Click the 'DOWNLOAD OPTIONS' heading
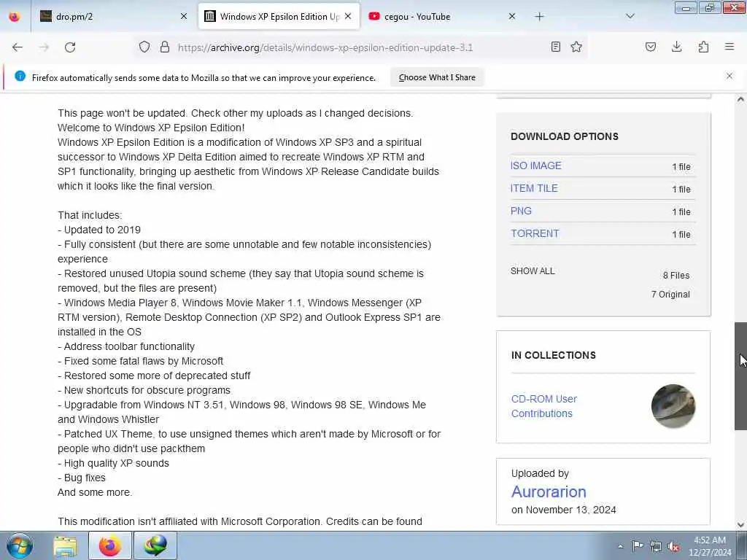The height and width of the screenshot is (560, 747). click(565, 136)
